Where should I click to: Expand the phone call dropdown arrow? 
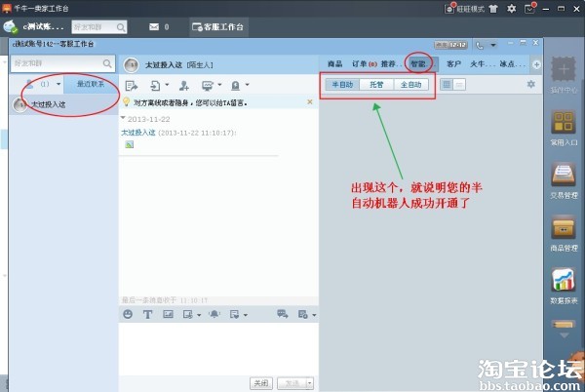coord(492,45)
